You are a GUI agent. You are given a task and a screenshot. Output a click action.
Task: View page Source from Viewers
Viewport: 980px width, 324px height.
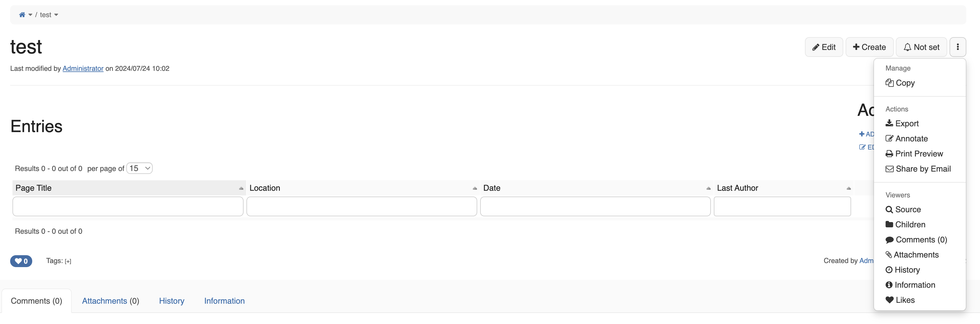(903, 210)
